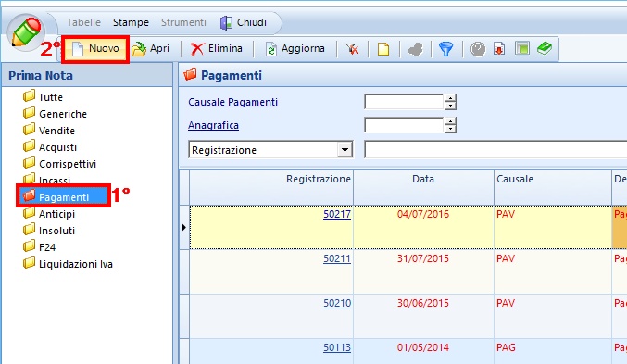Click the gray clock toolbar icon
Viewport: 627px width, 364px height.
478,49
